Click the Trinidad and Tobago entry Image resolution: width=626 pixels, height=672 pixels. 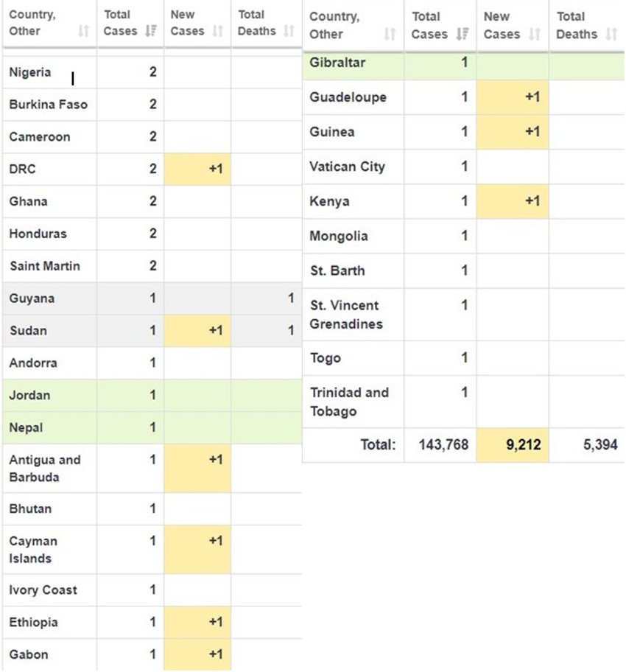coord(349,402)
